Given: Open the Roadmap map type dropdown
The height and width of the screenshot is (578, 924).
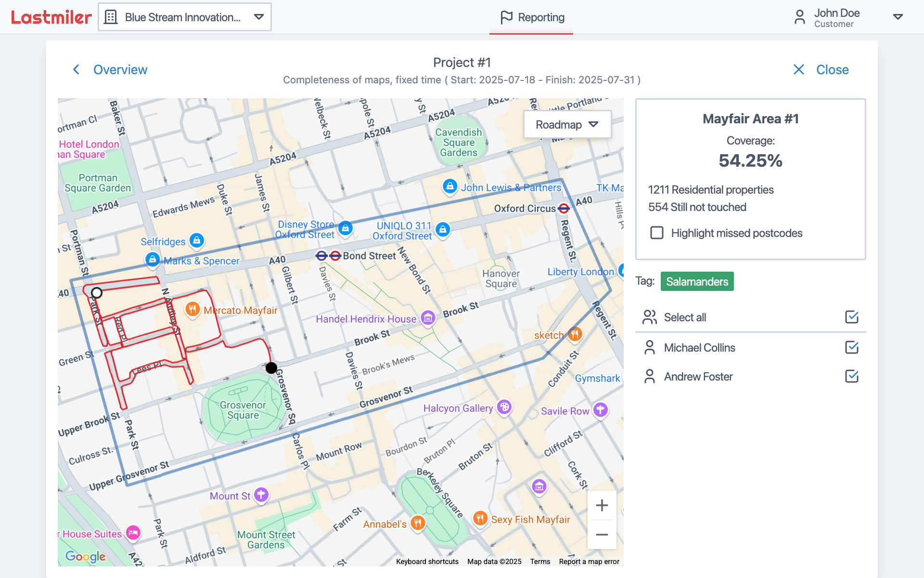Looking at the screenshot, I should pos(567,124).
